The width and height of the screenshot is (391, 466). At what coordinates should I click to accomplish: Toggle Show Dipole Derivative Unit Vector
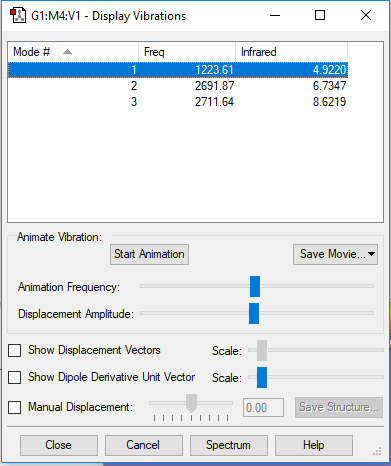point(15,377)
